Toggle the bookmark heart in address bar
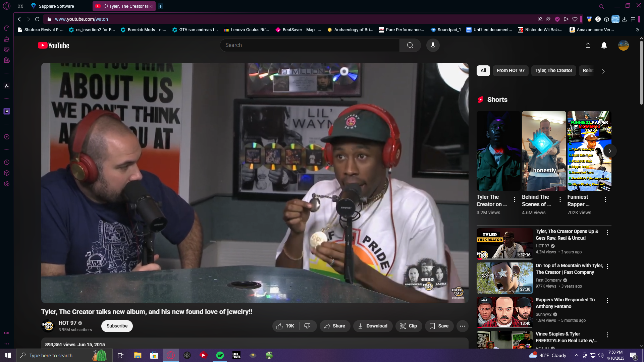This screenshot has height=362, width=644. [x=575, y=19]
